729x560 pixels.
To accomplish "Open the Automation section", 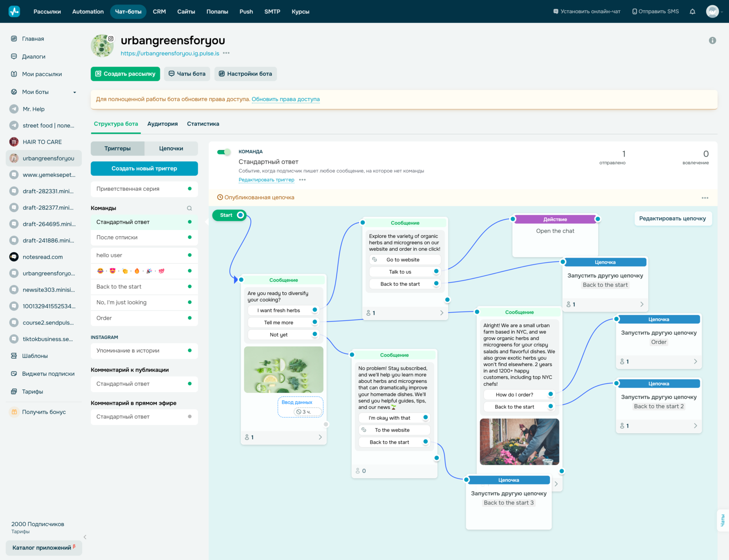I will 88,11.
